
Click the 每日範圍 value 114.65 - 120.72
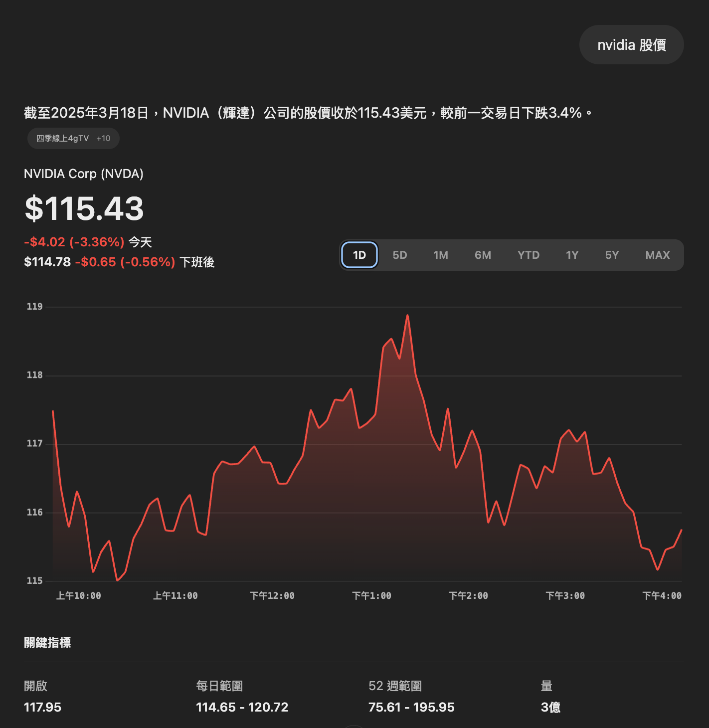coord(242,707)
